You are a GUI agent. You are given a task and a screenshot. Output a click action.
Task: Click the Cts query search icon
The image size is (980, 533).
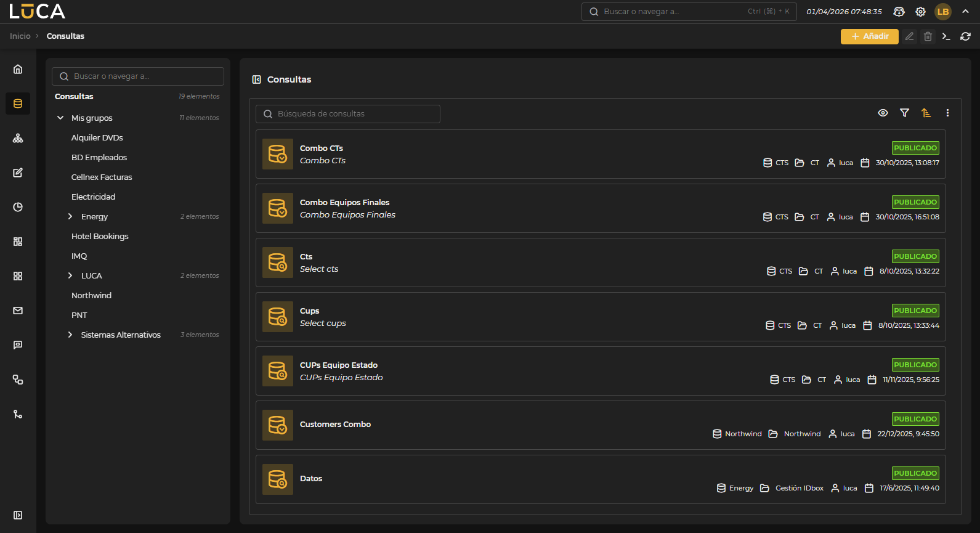click(278, 262)
